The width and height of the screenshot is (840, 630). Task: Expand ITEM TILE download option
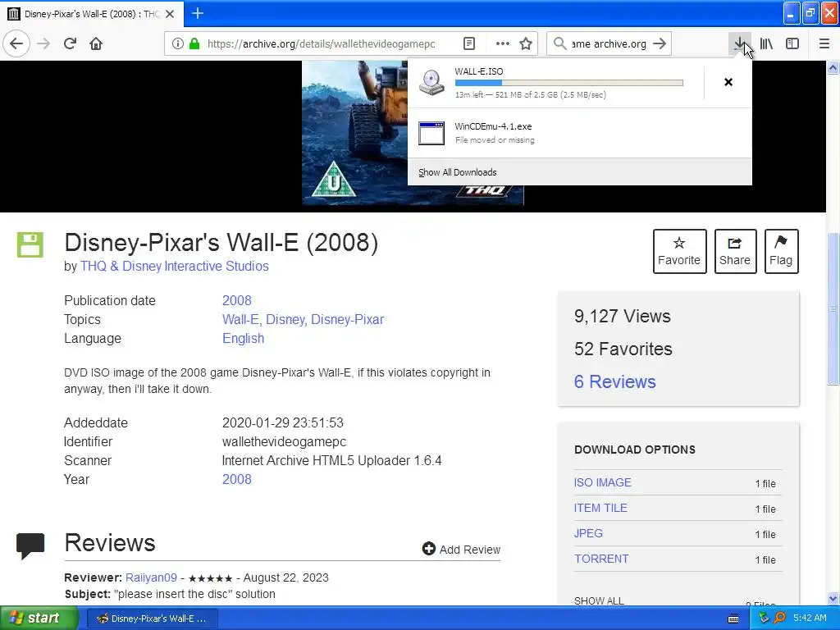tap(600, 508)
